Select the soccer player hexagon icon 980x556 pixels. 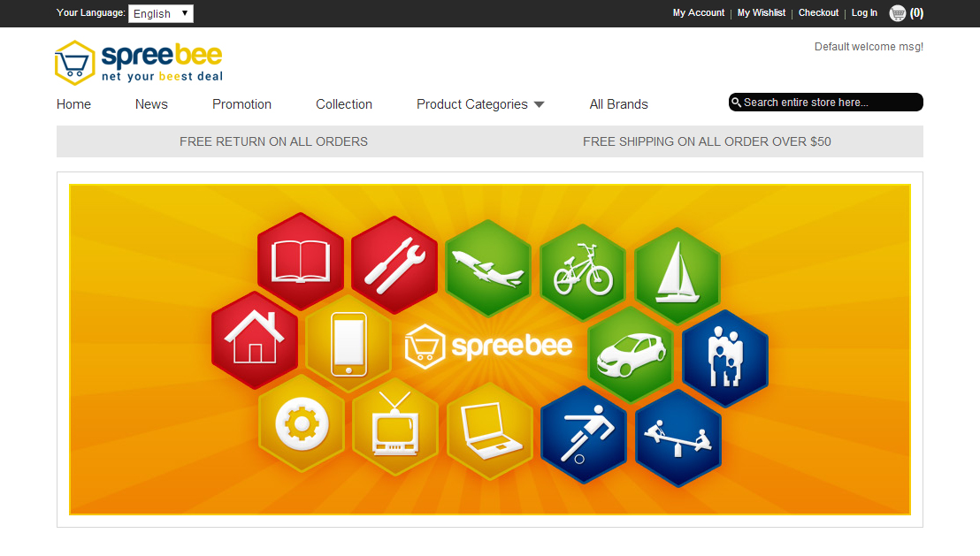[584, 435]
